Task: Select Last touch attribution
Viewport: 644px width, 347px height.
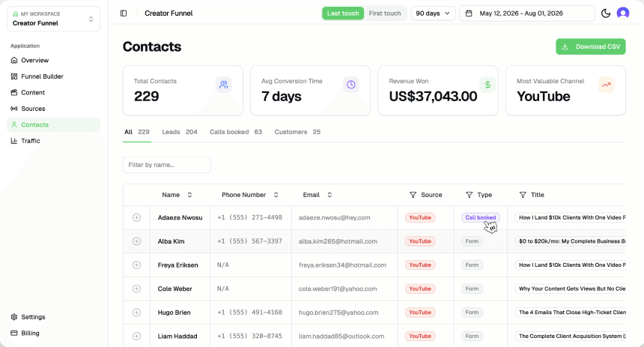Action: (343, 13)
